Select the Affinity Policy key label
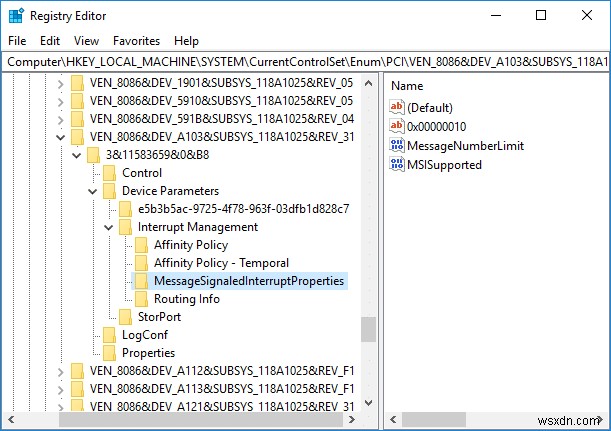 point(191,245)
